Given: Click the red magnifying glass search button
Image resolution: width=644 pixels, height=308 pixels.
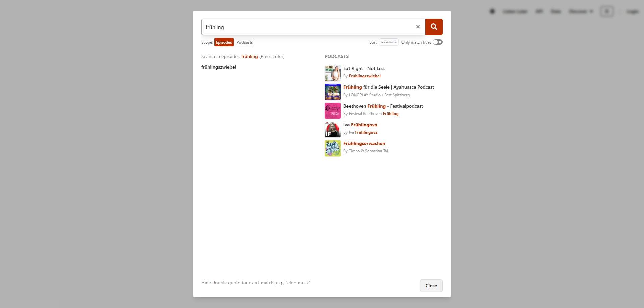Looking at the screenshot, I should (434, 27).
